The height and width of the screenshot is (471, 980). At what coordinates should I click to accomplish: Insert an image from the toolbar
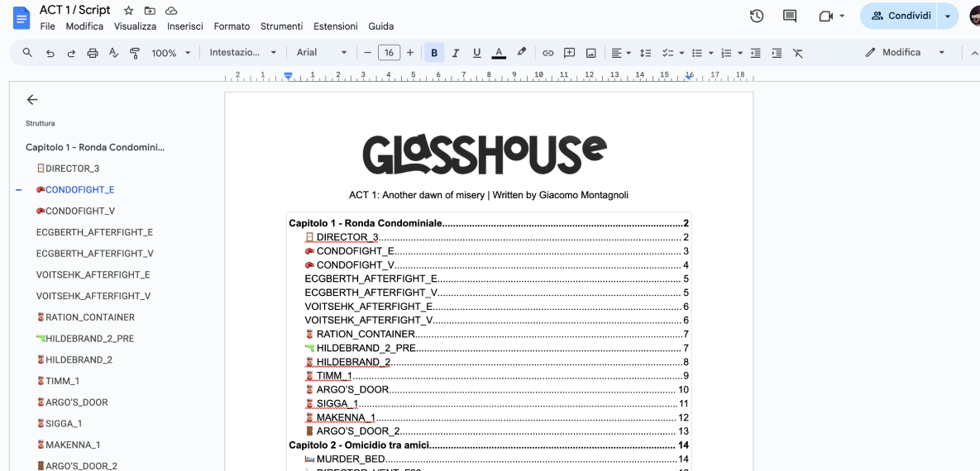[590, 53]
